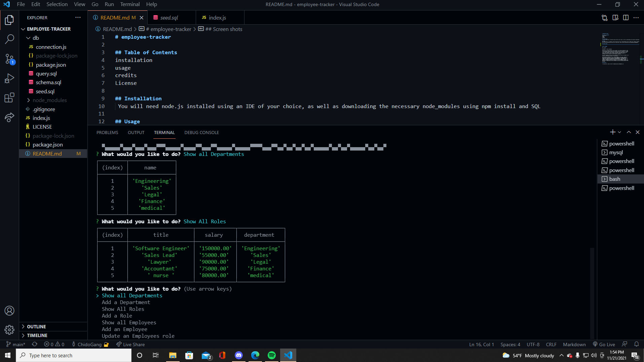Close the README.md editor tab
Image resolution: width=644 pixels, height=362 pixels.
coord(142,18)
